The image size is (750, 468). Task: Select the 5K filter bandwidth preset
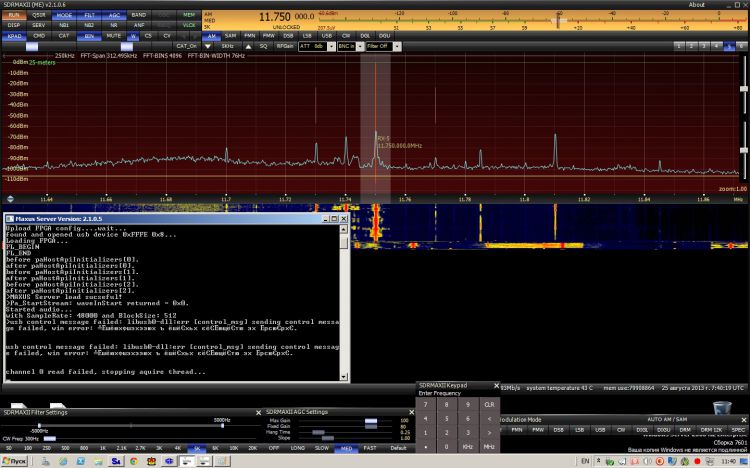(x=197, y=448)
